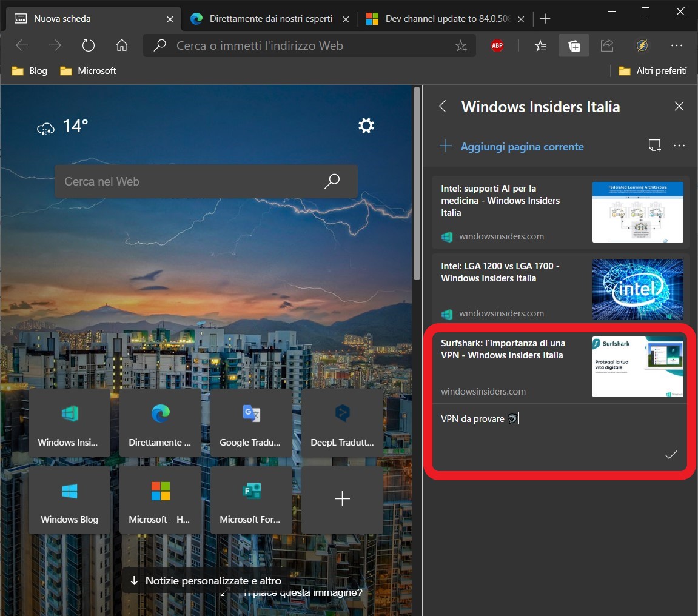Open a new tab with plus button

coord(545,19)
